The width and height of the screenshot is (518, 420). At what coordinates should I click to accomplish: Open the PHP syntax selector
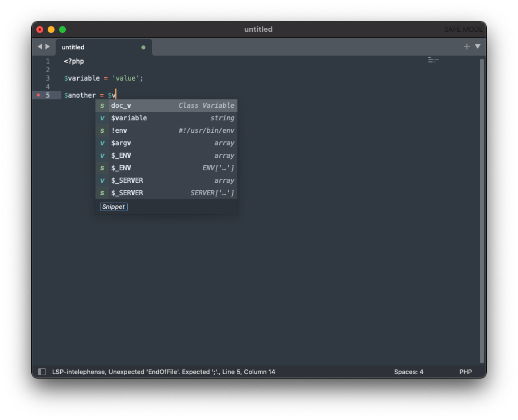[466, 372]
